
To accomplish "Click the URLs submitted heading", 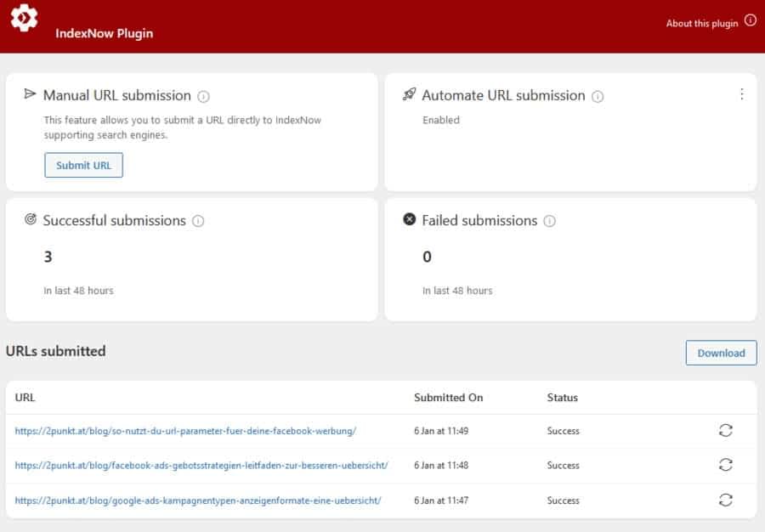I will point(55,351).
